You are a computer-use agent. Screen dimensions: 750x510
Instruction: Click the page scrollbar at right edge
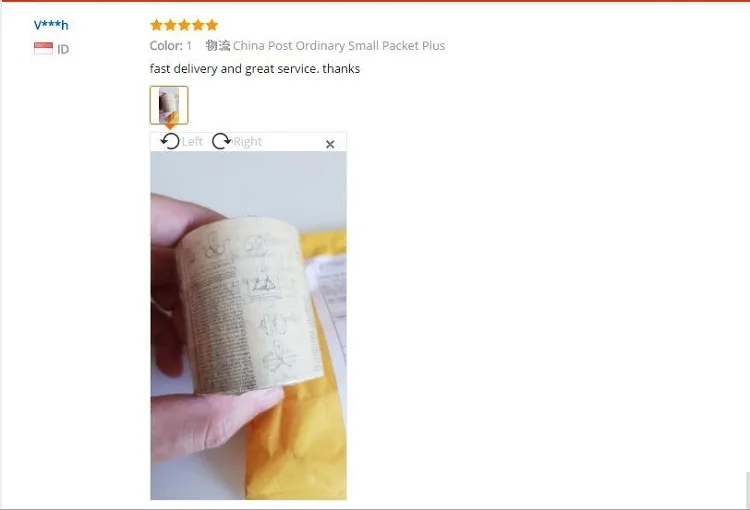[748, 490]
